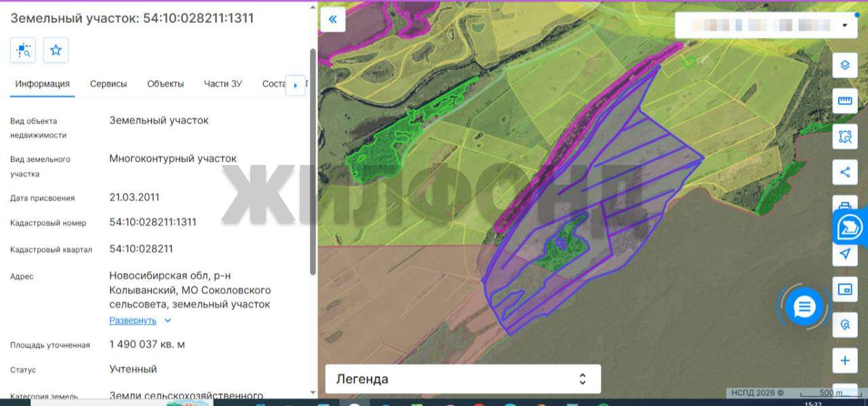Click the cadastral quarter value 54:10:028211

tap(141, 249)
